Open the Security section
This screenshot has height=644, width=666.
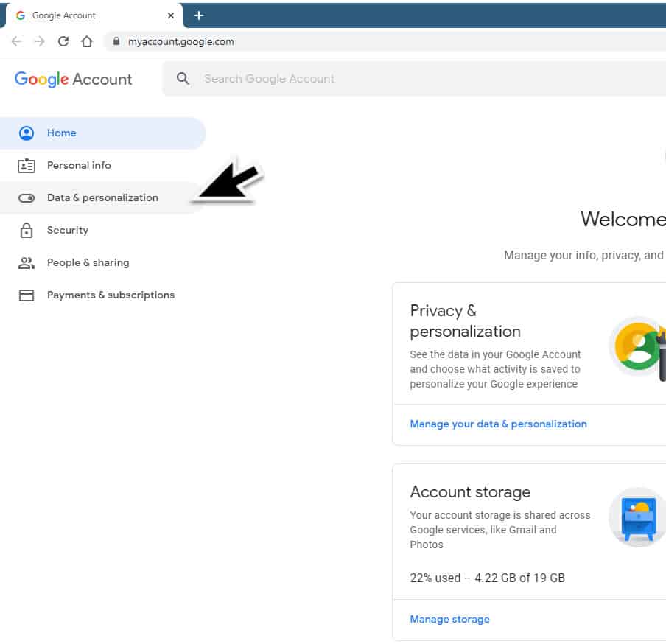tap(103, 230)
